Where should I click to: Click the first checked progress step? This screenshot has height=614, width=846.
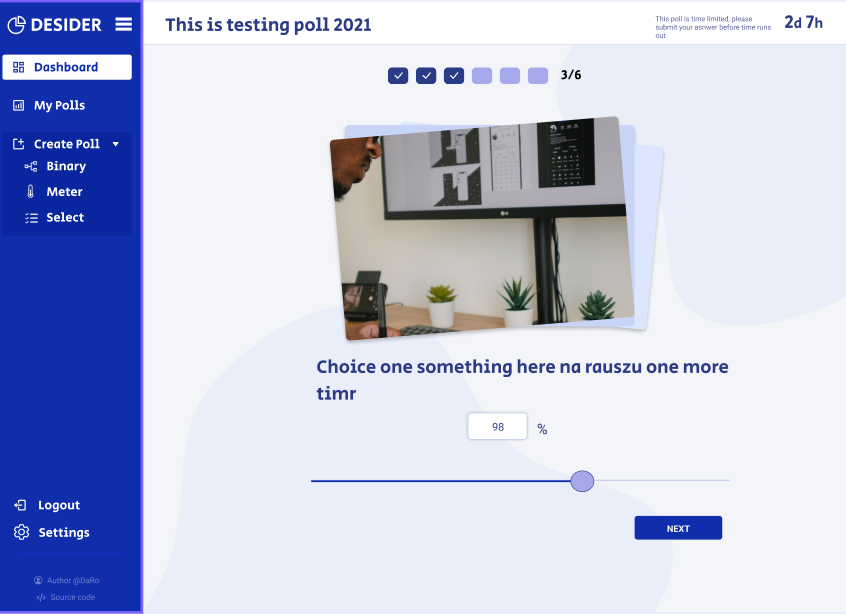(398, 76)
